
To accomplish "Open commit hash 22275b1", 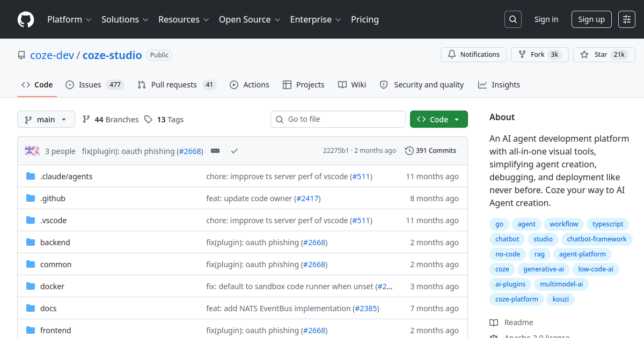I will pos(336,151).
